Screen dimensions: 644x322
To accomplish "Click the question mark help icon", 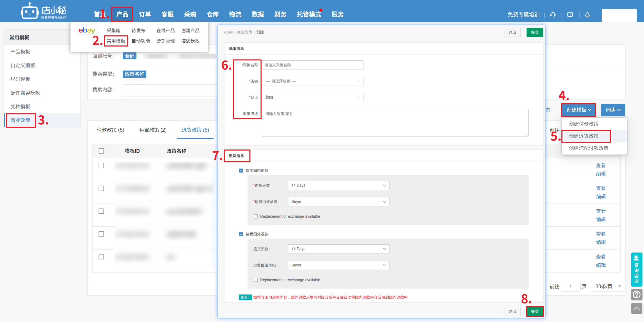I will pos(636,295).
